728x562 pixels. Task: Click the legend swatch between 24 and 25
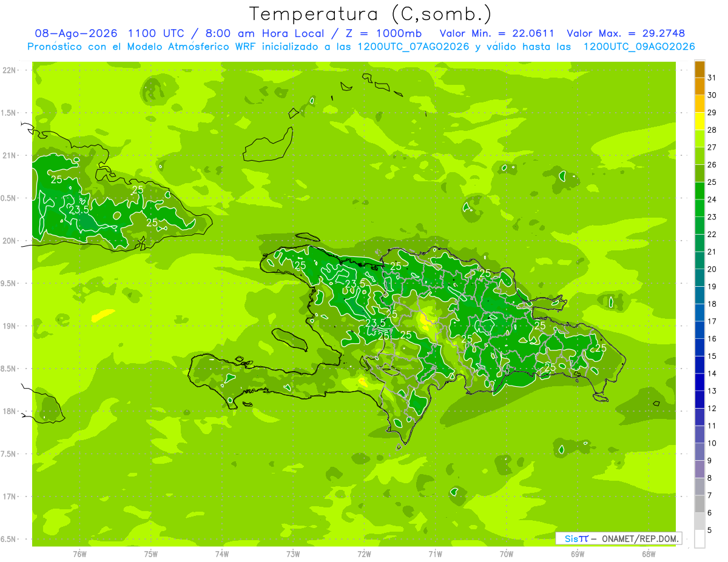coord(699,191)
